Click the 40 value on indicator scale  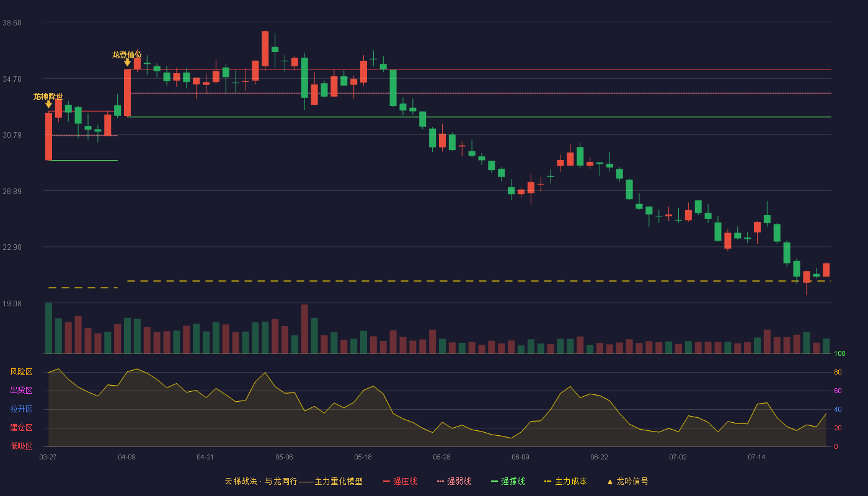pos(838,409)
